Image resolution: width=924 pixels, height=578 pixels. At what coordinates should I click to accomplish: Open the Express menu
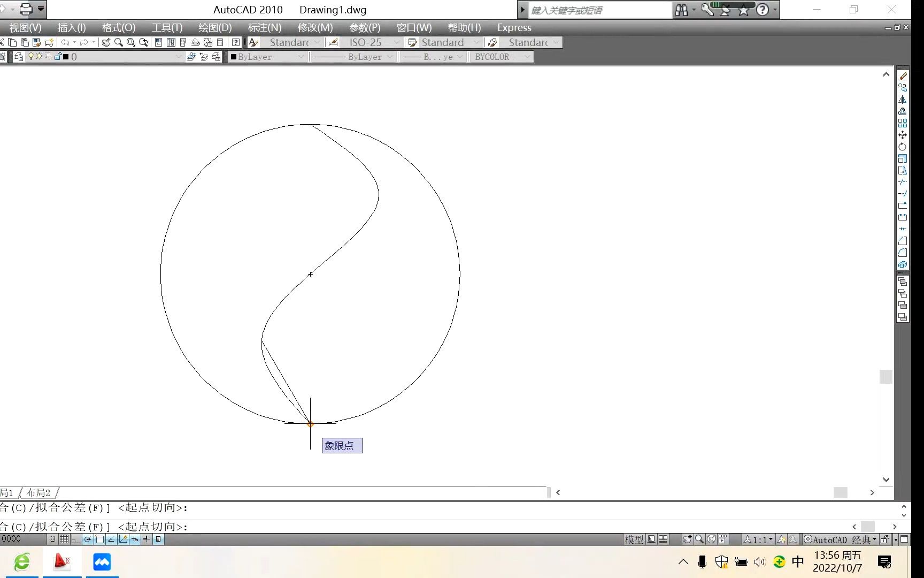[514, 27]
